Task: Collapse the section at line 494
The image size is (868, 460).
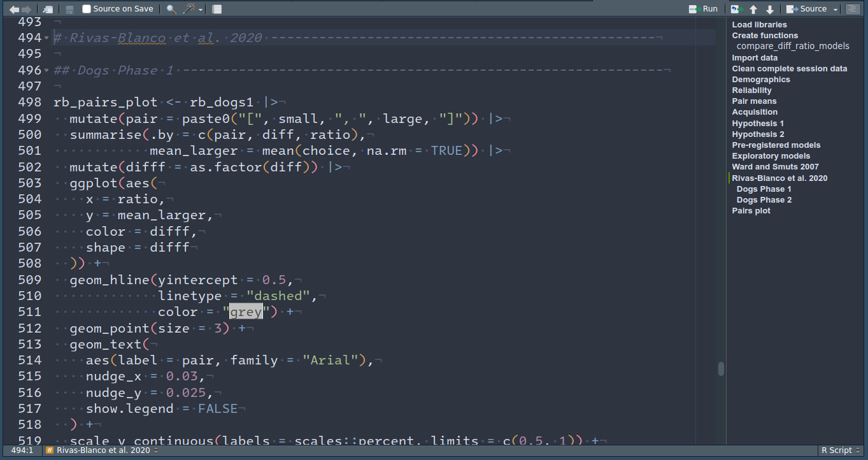Action: (x=46, y=38)
